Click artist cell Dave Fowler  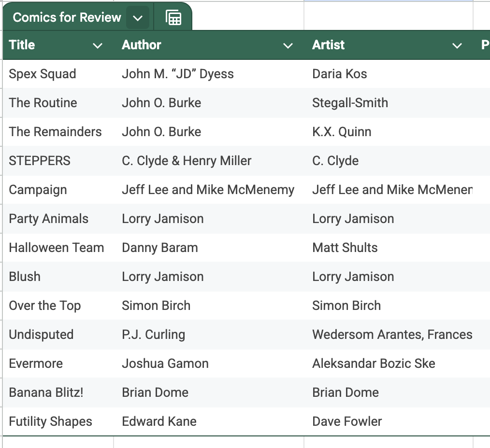coord(389,421)
